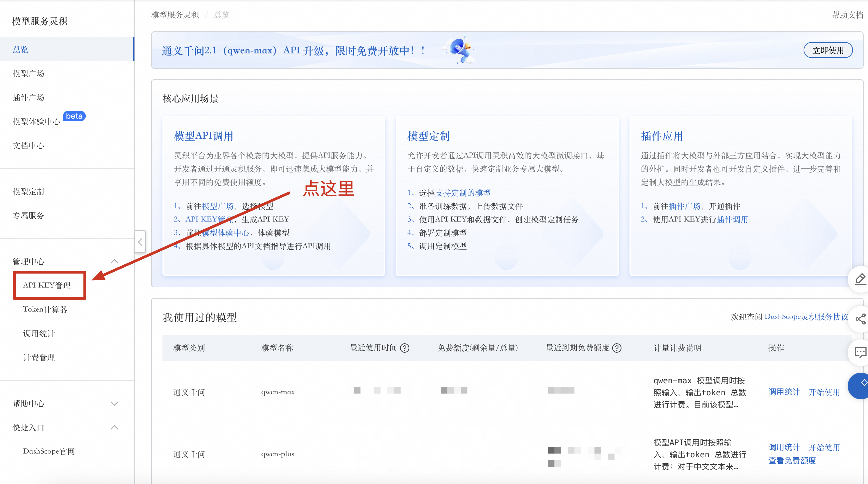Open 模型体验中心 beta menu item
Viewport: 868px width, 484px height.
click(36, 121)
